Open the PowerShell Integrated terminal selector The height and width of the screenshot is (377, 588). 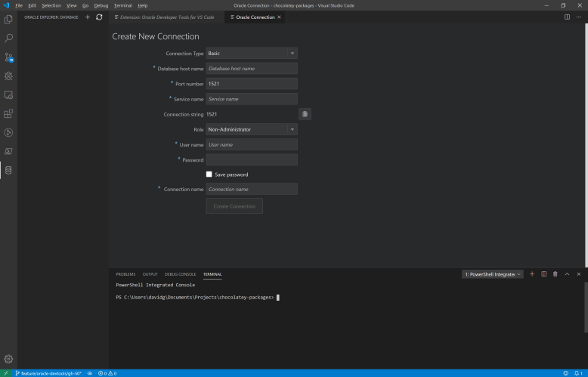click(492, 274)
